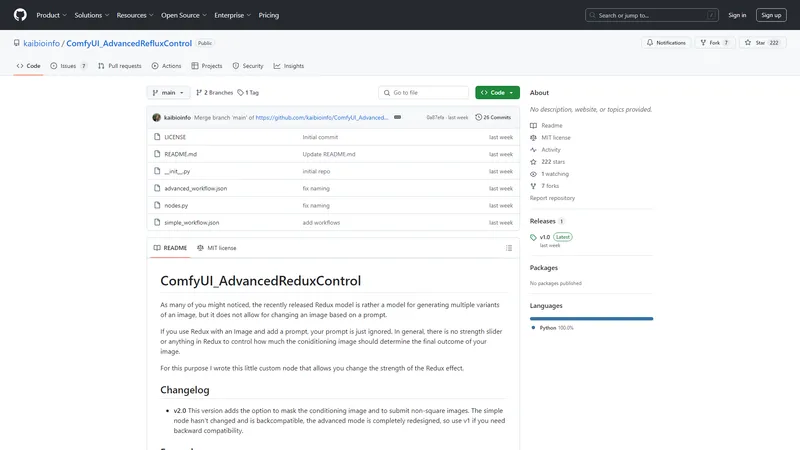Star this repository
Image resolution: width=800 pixels, height=450 pixels.
click(x=762, y=43)
